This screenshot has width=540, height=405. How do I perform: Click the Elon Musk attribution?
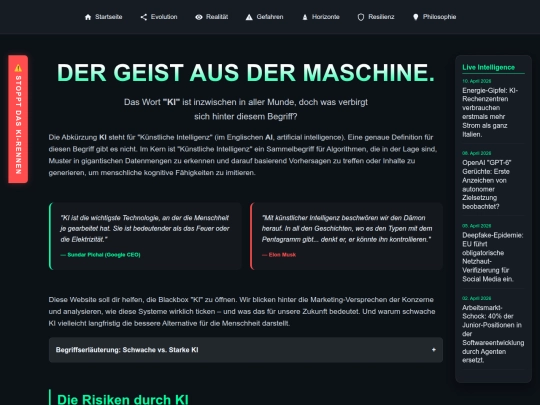(x=279, y=255)
